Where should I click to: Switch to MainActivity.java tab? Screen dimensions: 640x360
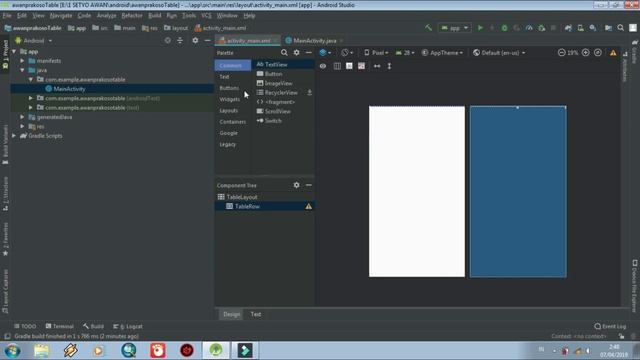314,40
